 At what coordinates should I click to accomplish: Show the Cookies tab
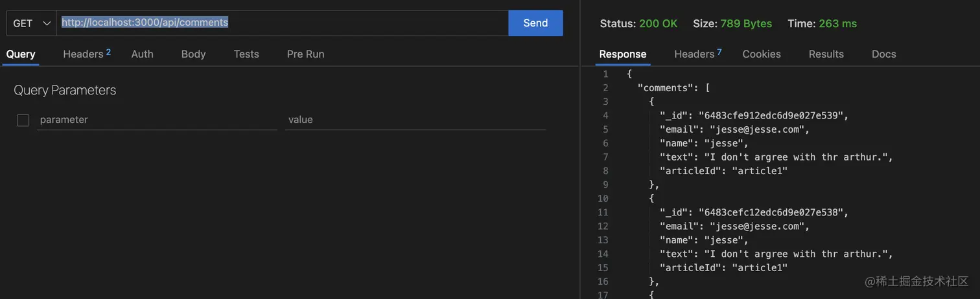[x=762, y=54]
